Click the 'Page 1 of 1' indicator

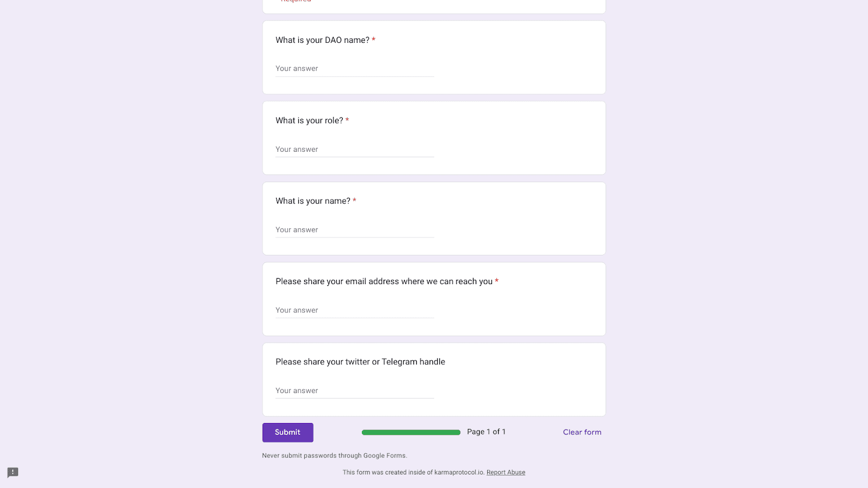(486, 432)
